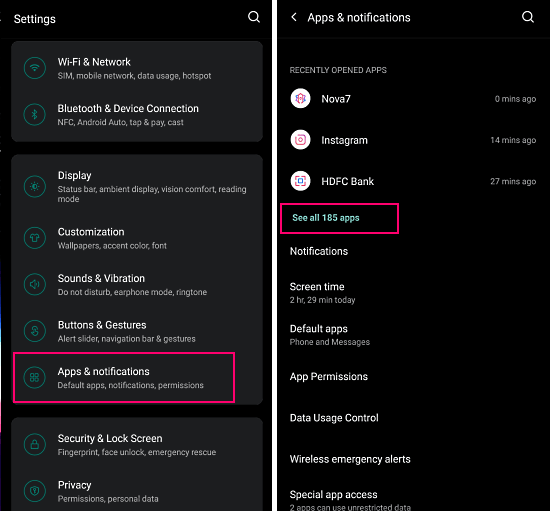Open Bluetooth & Device Connection settings
Viewport: 550px width, 511px height.
pyautogui.click(x=137, y=115)
